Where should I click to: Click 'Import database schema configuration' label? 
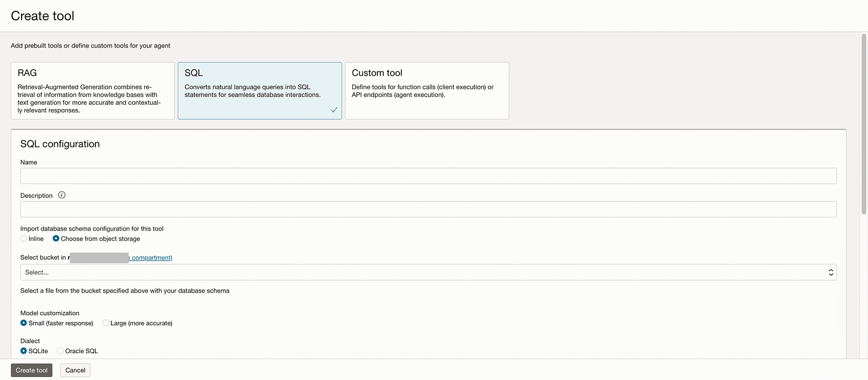point(92,229)
